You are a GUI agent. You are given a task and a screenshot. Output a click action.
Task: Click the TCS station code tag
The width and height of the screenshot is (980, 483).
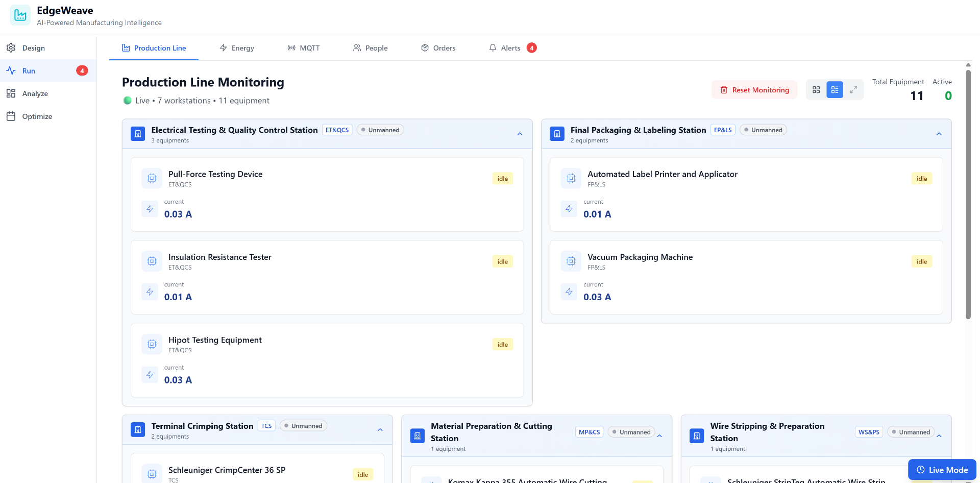[266, 426]
